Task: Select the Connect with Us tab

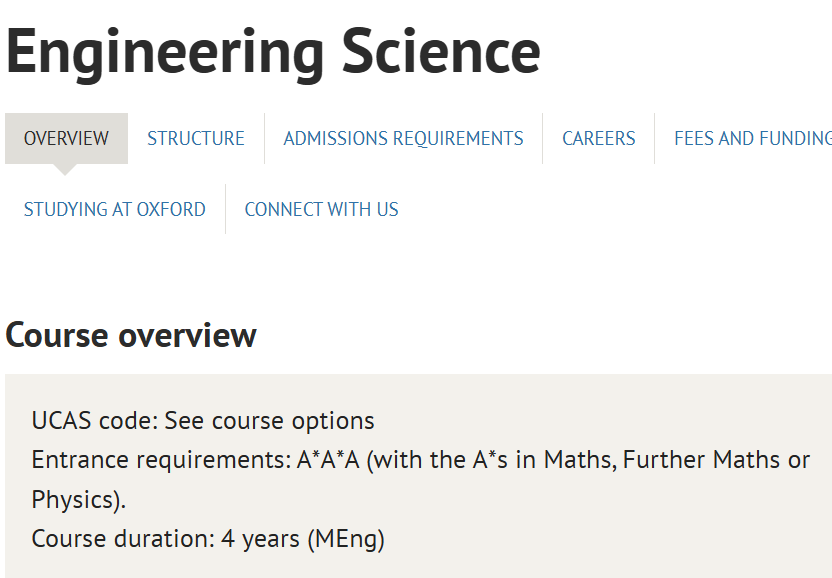Action: coord(321,209)
